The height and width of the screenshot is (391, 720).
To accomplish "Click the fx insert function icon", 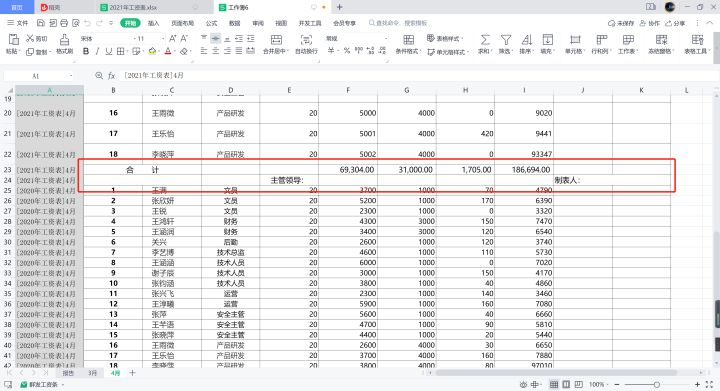I will pos(112,75).
